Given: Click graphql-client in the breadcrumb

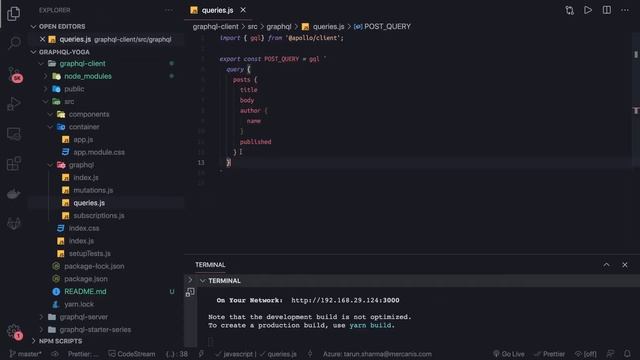Looking at the screenshot, I should point(216,27).
